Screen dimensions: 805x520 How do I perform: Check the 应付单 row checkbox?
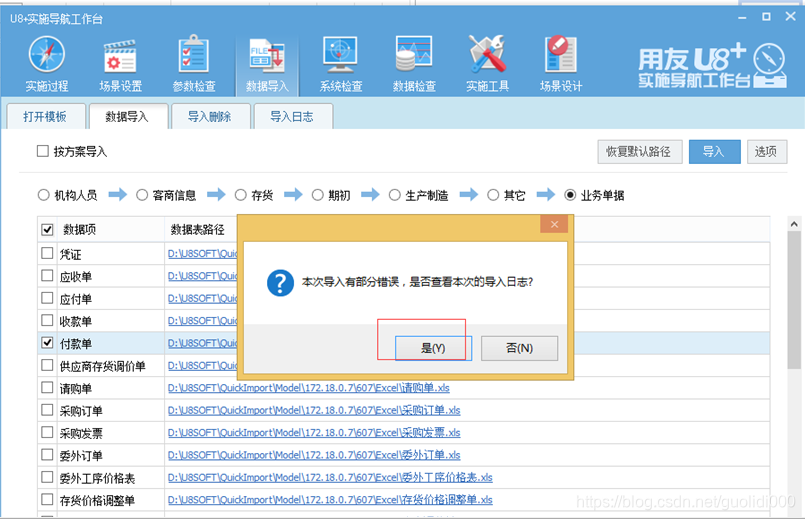click(47, 298)
